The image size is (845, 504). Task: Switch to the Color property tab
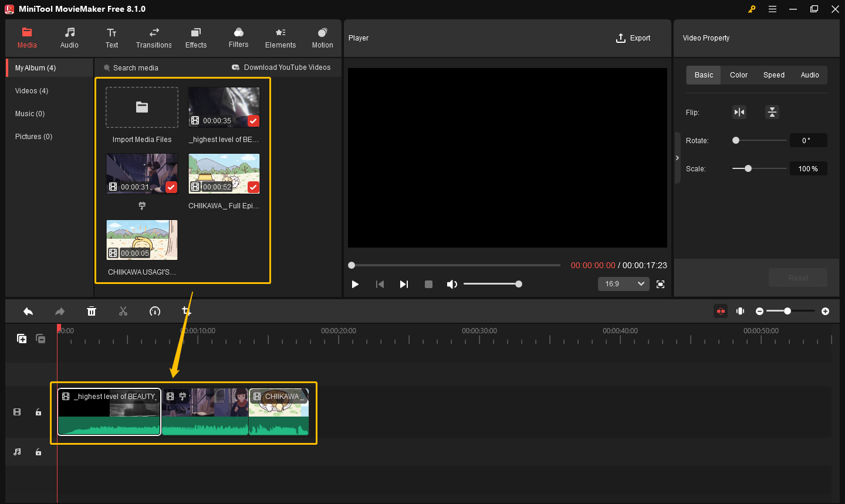739,75
